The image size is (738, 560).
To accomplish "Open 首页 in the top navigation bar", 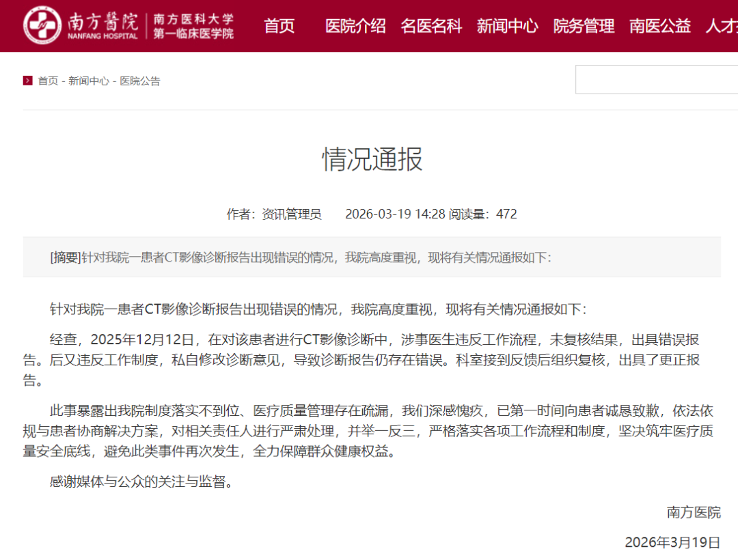I will [279, 26].
